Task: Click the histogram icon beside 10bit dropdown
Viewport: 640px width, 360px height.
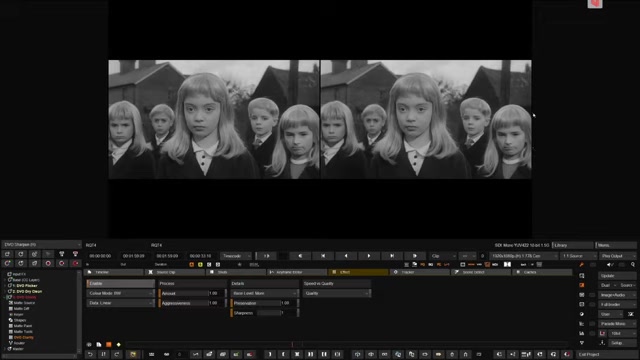Action: [582, 333]
